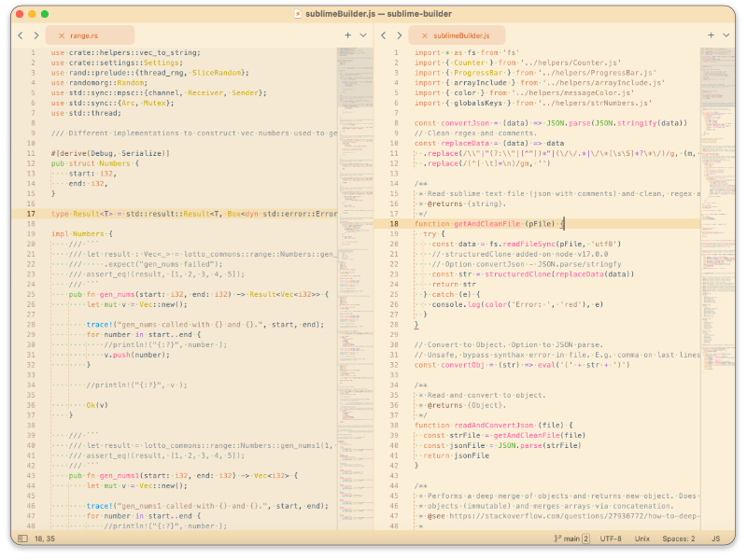
Task: Click file icon in window title
Action: (x=298, y=14)
